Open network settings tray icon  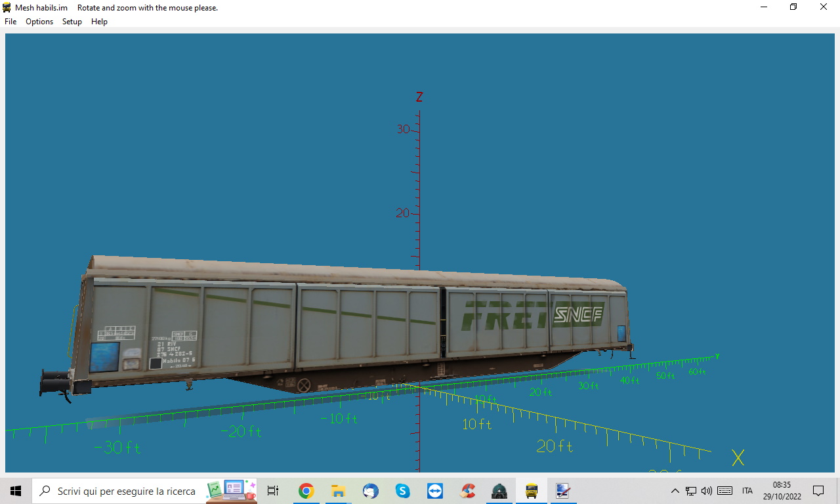(x=691, y=491)
